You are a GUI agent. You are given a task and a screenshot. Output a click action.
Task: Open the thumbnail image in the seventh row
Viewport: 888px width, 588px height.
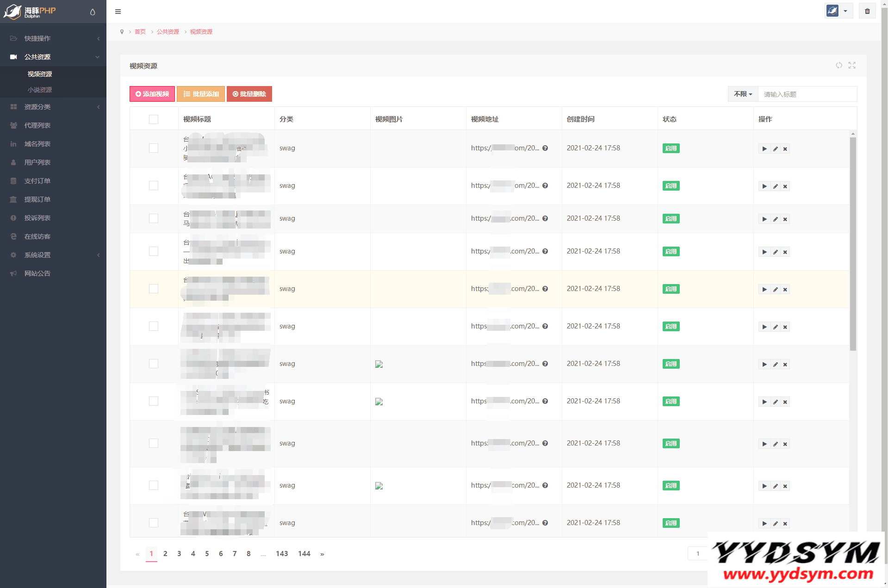(x=379, y=364)
